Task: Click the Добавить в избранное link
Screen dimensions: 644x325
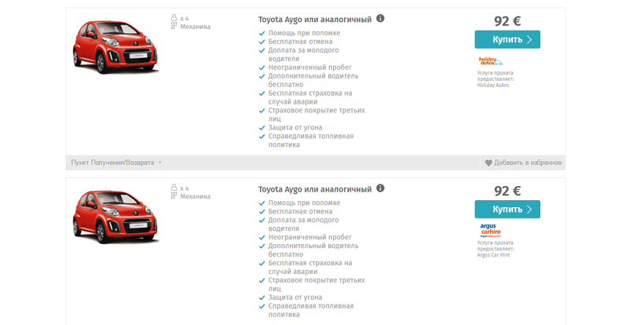Action: [x=528, y=162]
